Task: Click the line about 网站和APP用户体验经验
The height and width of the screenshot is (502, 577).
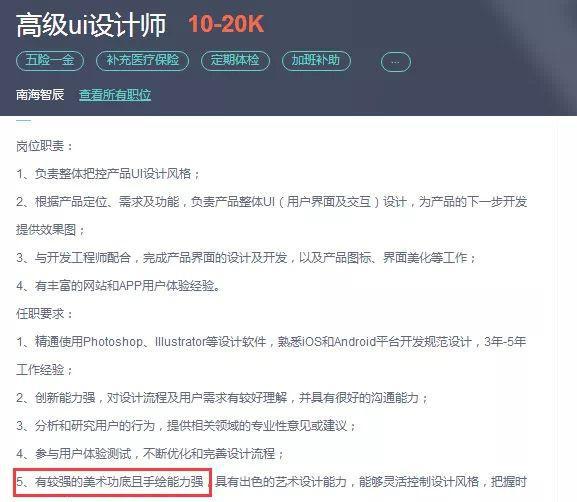Action: tap(118, 286)
